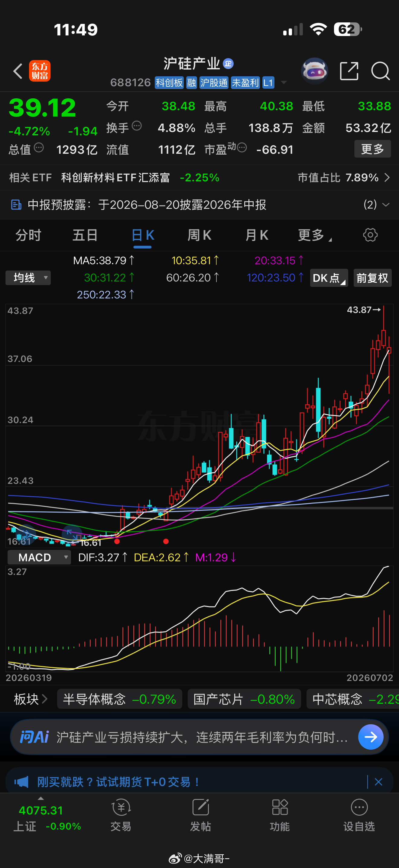Open the 东方财富 logo icon
Screen dimensions: 399x868
point(40,71)
